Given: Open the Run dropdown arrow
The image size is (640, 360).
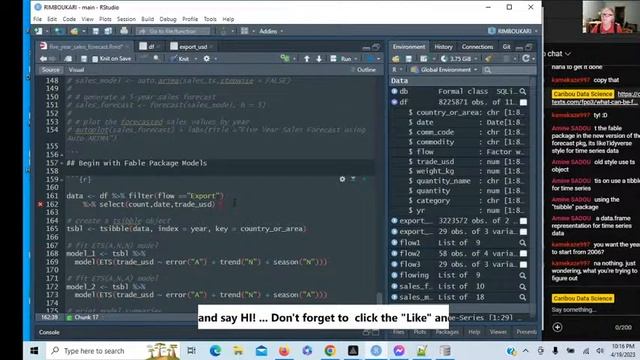Looking at the screenshot, I should pos(356,59).
